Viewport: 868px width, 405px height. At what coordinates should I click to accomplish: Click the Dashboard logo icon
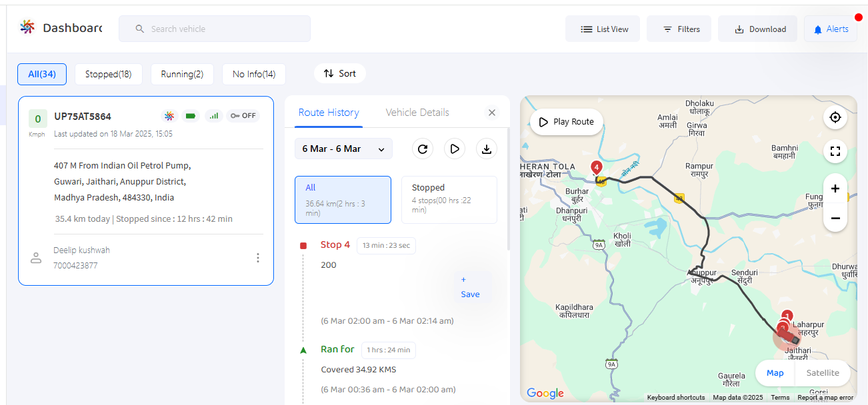click(x=27, y=27)
